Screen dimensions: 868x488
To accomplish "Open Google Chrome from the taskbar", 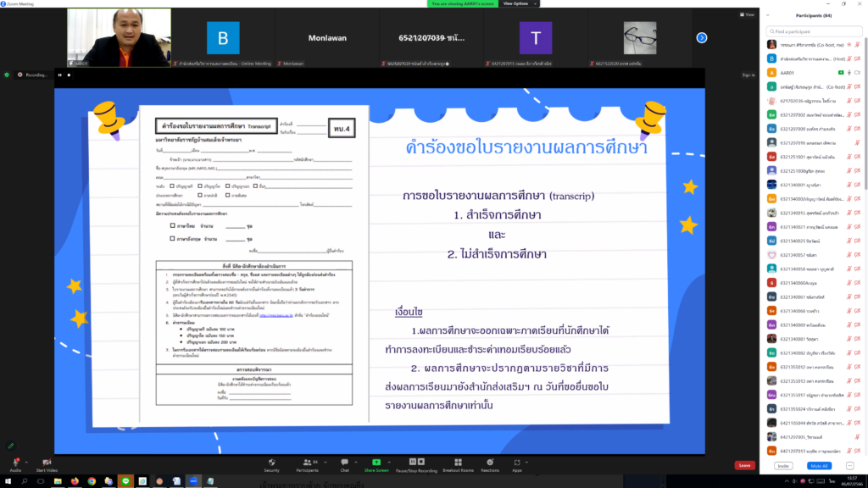I will [92, 481].
